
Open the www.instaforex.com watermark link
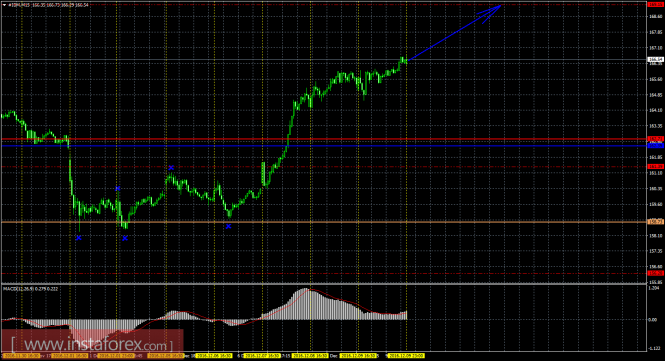(92, 344)
